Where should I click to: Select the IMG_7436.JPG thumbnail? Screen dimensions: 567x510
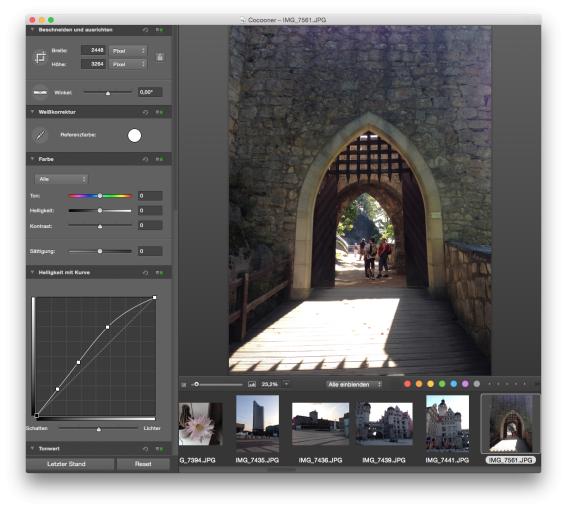pos(320,424)
